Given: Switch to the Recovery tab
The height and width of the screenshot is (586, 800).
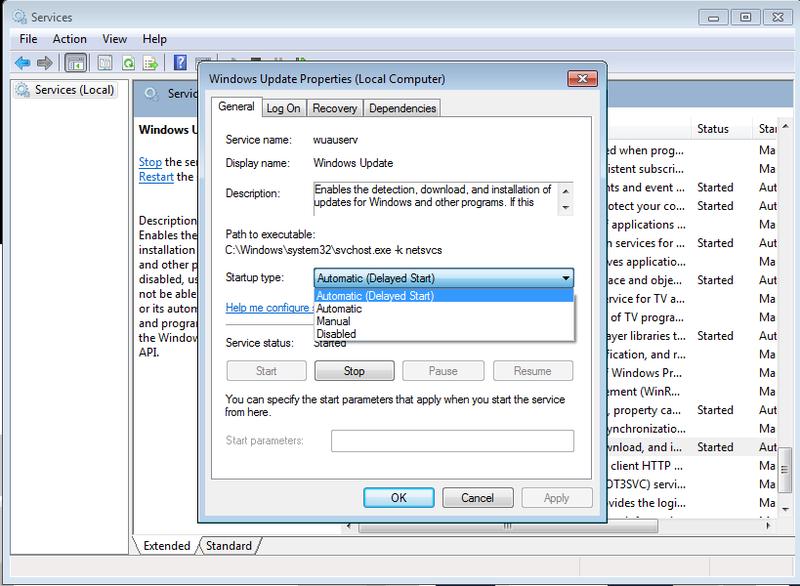Looking at the screenshot, I should (335, 108).
